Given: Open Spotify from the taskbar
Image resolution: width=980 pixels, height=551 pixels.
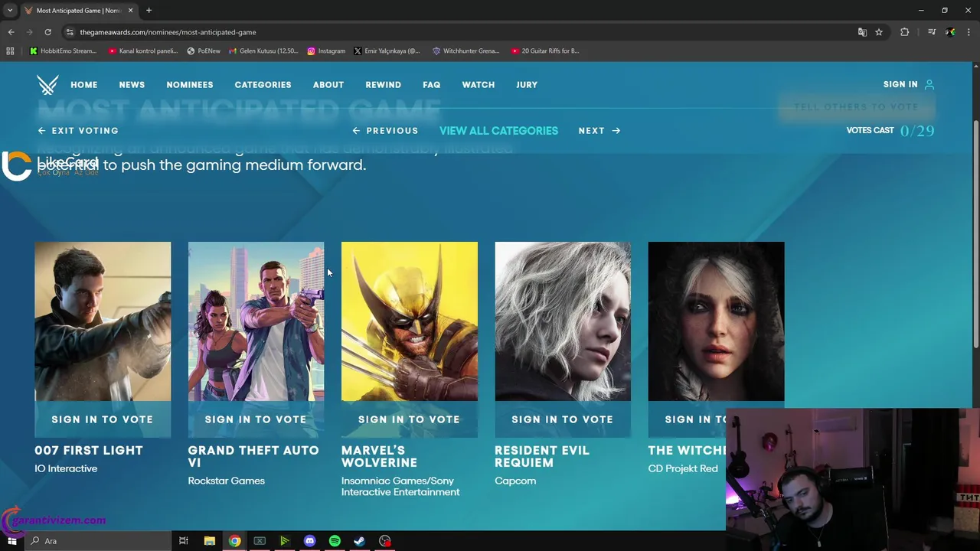Looking at the screenshot, I should pyautogui.click(x=335, y=541).
